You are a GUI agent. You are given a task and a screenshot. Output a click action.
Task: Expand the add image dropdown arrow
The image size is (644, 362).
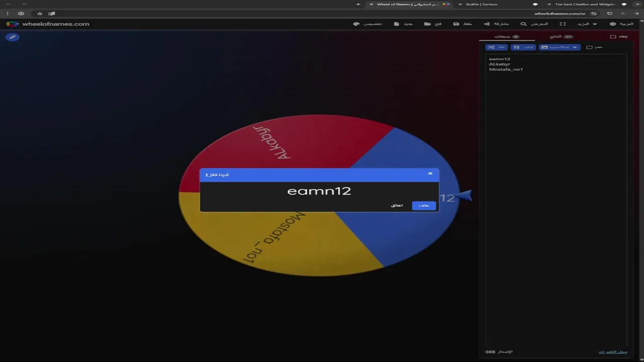pos(575,47)
